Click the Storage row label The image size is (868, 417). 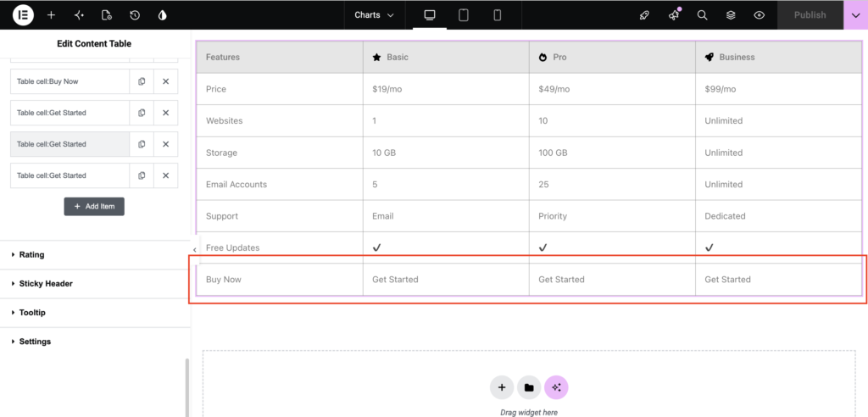[221, 153]
